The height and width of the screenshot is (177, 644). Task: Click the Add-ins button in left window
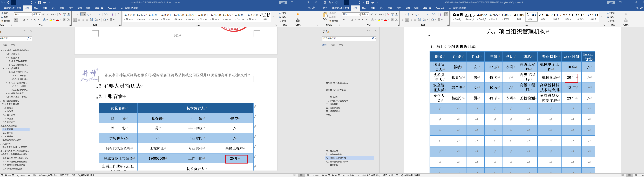pyautogui.click(x=298, y=17)
